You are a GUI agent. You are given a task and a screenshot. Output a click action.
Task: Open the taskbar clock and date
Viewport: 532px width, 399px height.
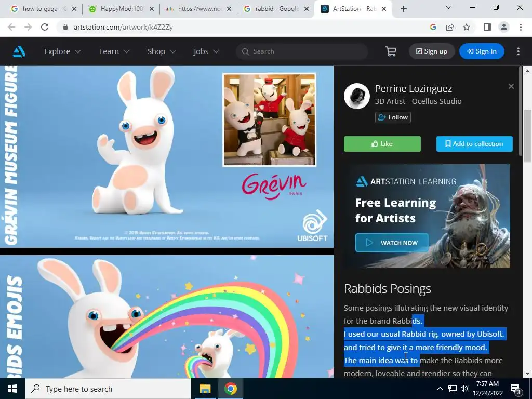click(x=487, y=389)
